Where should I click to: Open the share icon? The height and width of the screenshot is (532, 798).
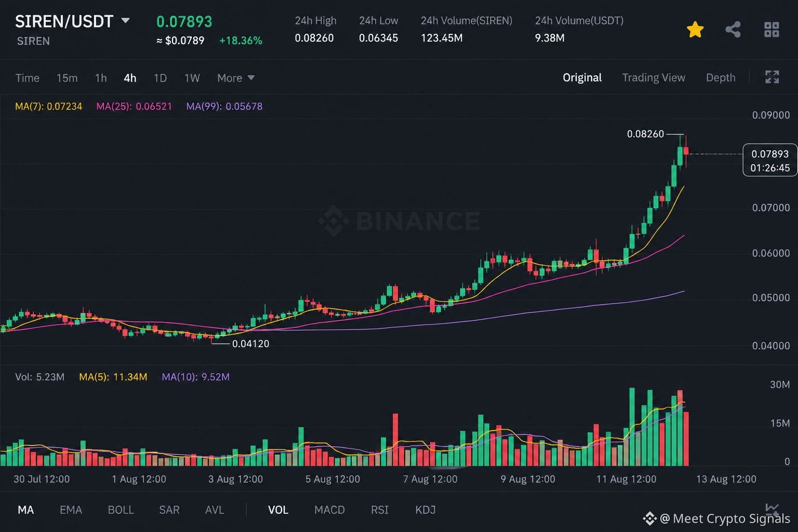coord(733,30)
